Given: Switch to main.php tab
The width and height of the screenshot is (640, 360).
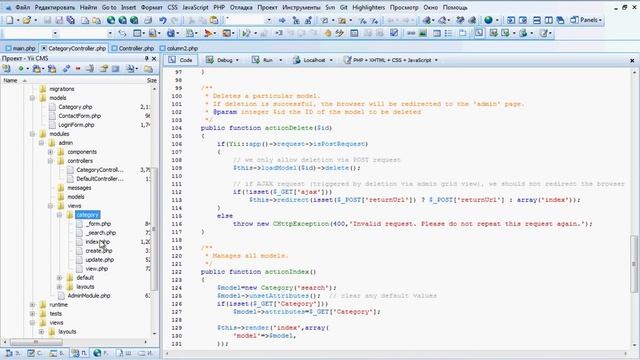Looking at the screenshot, I should (x=20, y=48).
